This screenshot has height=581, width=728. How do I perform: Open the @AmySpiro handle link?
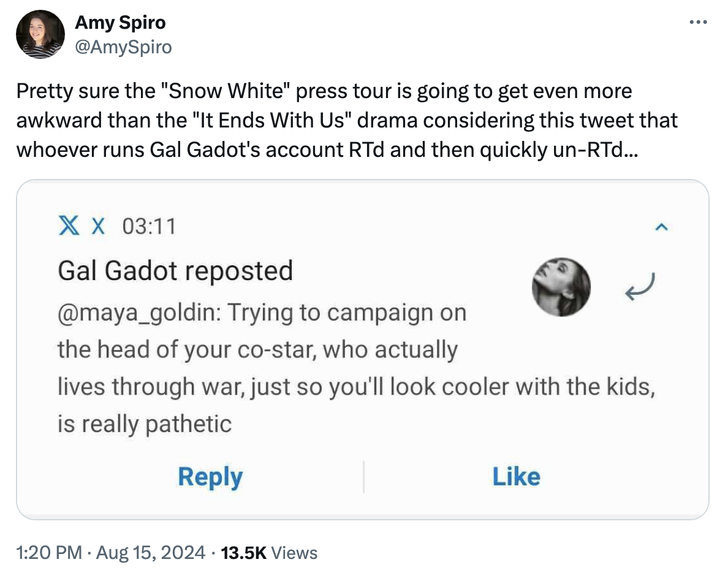124,47
